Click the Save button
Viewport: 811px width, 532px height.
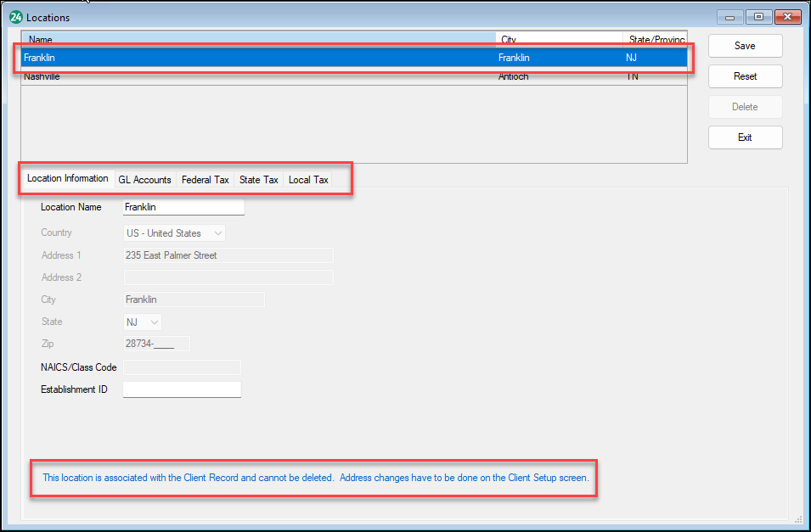point(745,46)
